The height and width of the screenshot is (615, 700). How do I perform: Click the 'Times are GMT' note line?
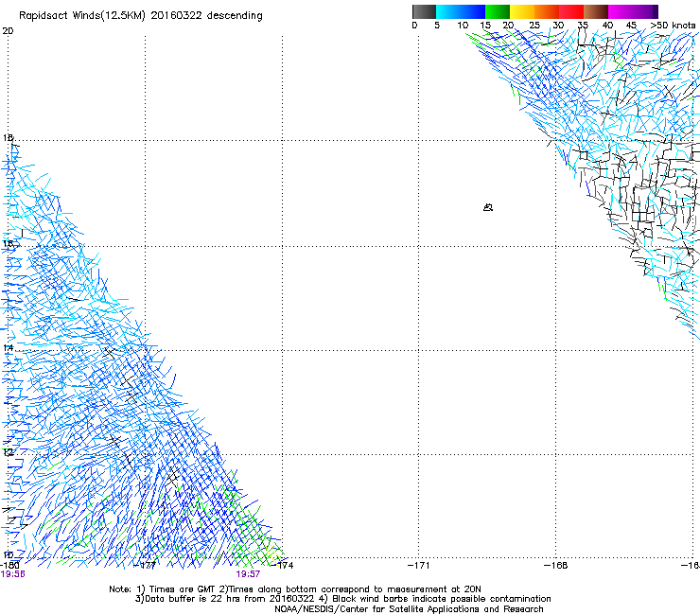tap(295, 589)
